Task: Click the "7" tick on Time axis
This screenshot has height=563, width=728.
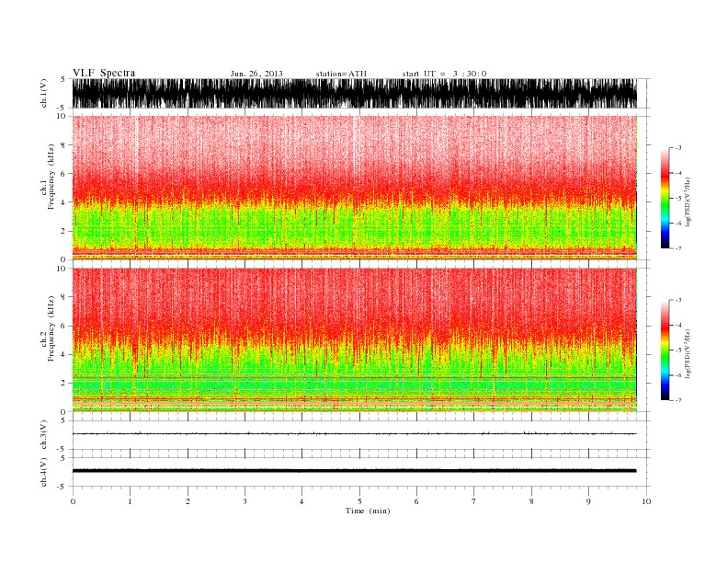Action: click(473, 501)
